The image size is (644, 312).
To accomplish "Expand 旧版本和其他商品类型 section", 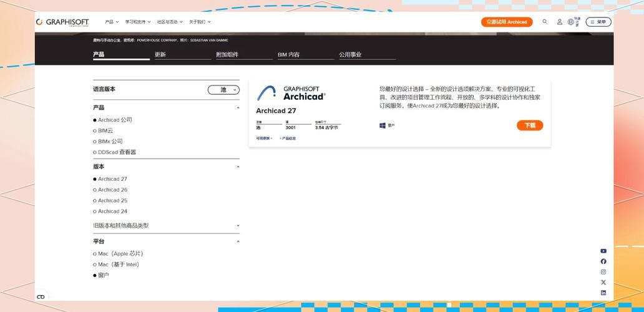I will (167, 225).
